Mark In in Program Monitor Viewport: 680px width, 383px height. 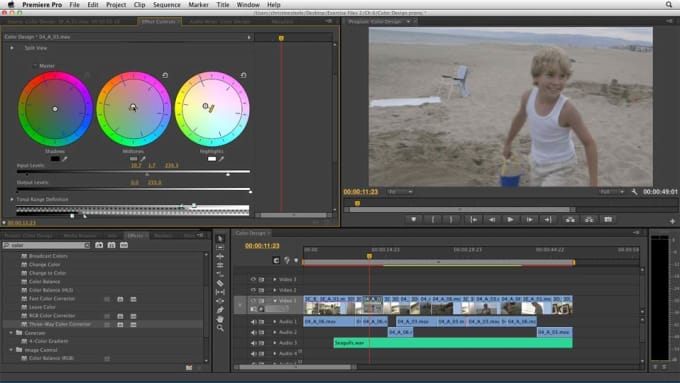click(433, 220)
